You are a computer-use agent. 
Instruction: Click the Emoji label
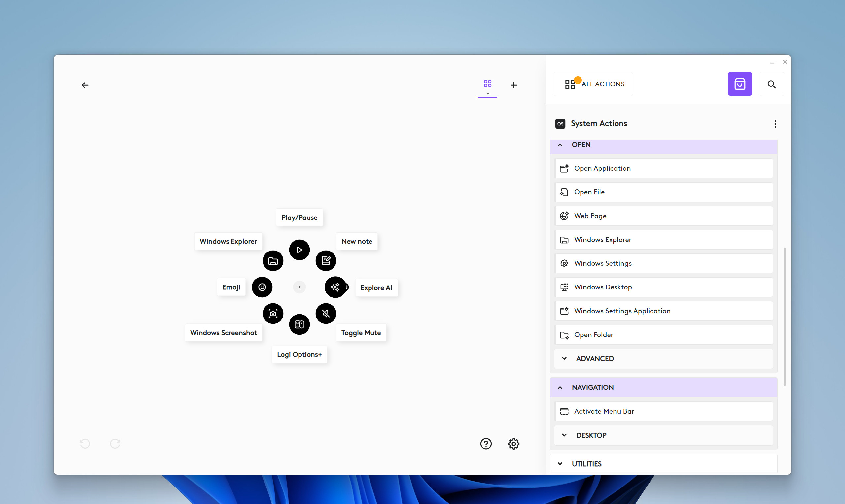(x=231, y=287)
